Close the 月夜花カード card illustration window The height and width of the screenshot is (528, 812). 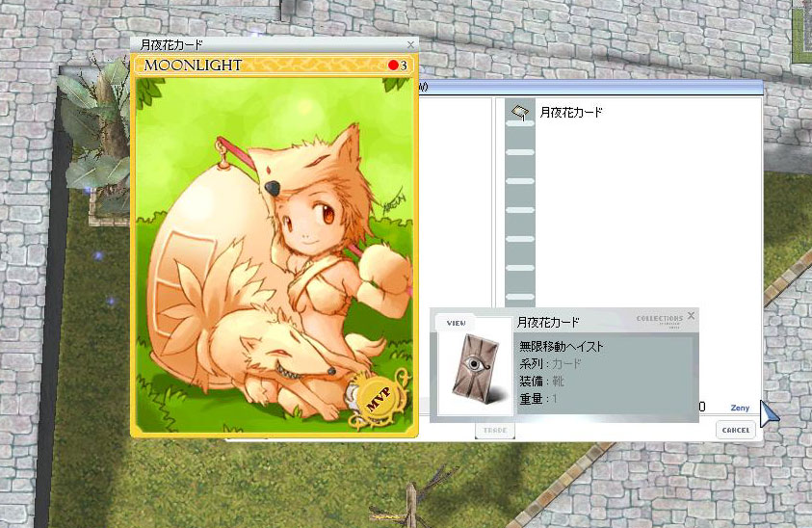410,45
